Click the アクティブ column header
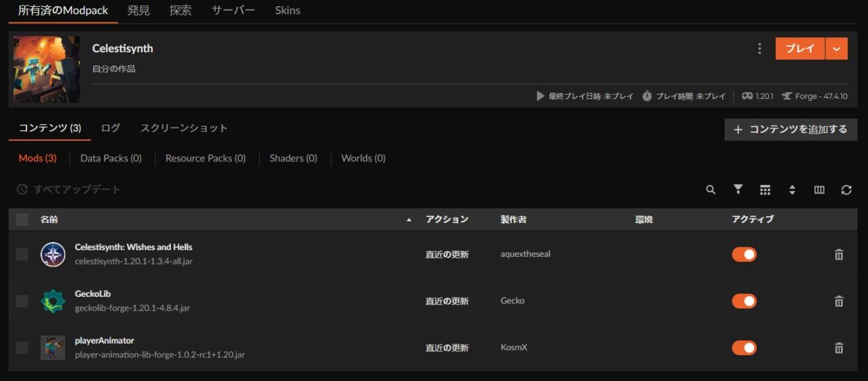This screenshot has height=381, width=868. (x=753, y=220)
